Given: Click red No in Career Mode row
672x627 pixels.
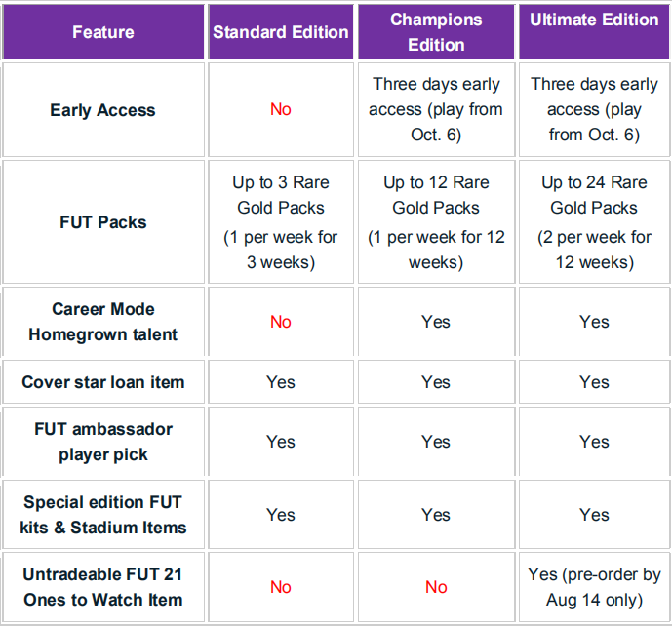Looking at the screenshot, I should tap(281, 322).
